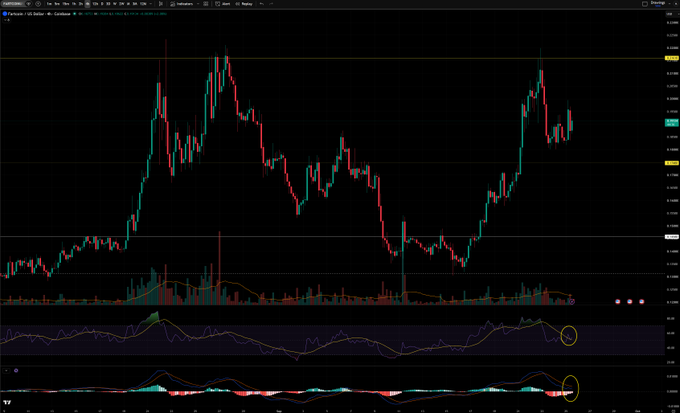Click the compare or add symbol plus icon
This screenshot has height=413, width=680.
[x=38, y=3]
